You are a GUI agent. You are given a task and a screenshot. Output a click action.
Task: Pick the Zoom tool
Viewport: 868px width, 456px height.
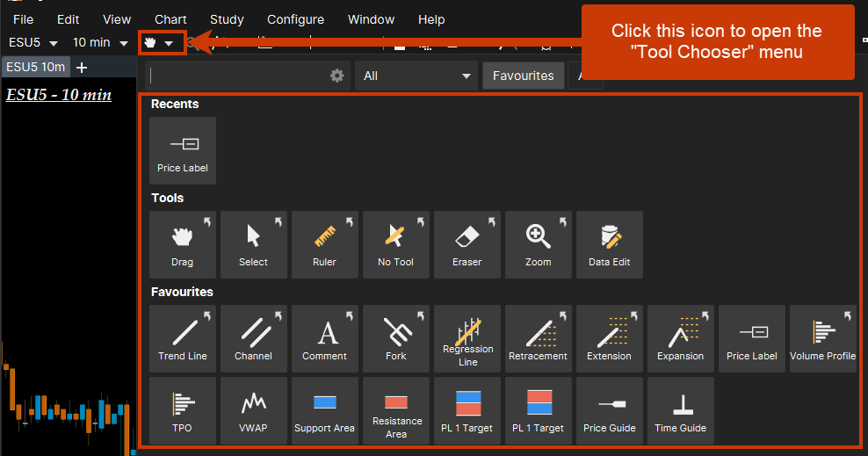point(538,243)
